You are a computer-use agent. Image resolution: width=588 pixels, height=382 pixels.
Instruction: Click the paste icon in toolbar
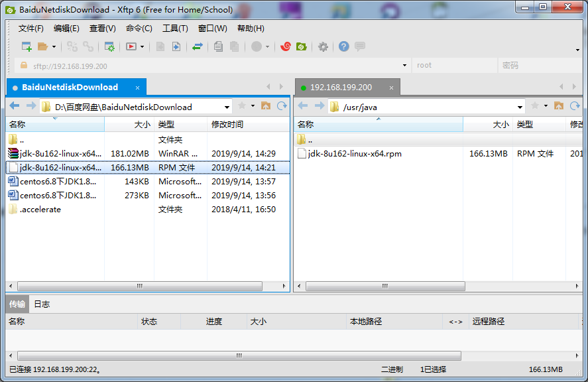[x=235, y=46]
